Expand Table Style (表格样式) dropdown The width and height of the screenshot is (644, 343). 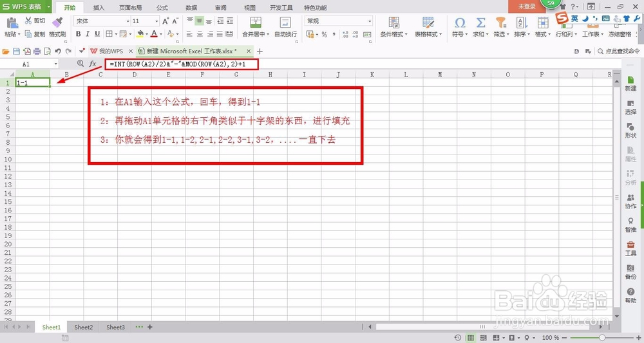point(440,35)
